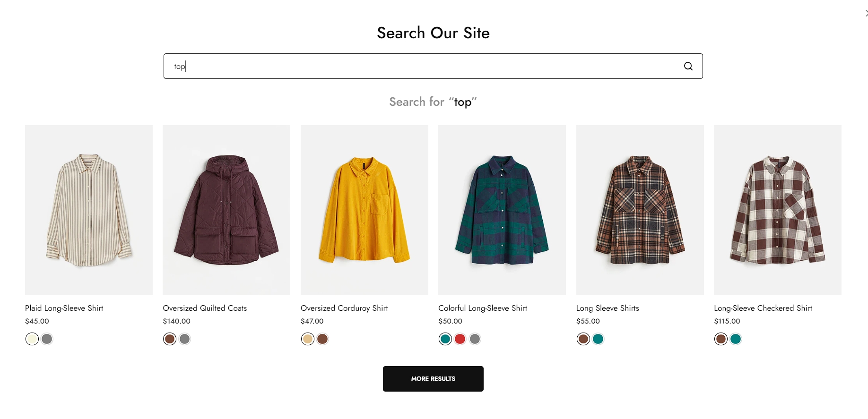Open the Oversized Quilted Coats title link
Screen dimensions: 868x419
pyautogui.click(x=205, y=308)
